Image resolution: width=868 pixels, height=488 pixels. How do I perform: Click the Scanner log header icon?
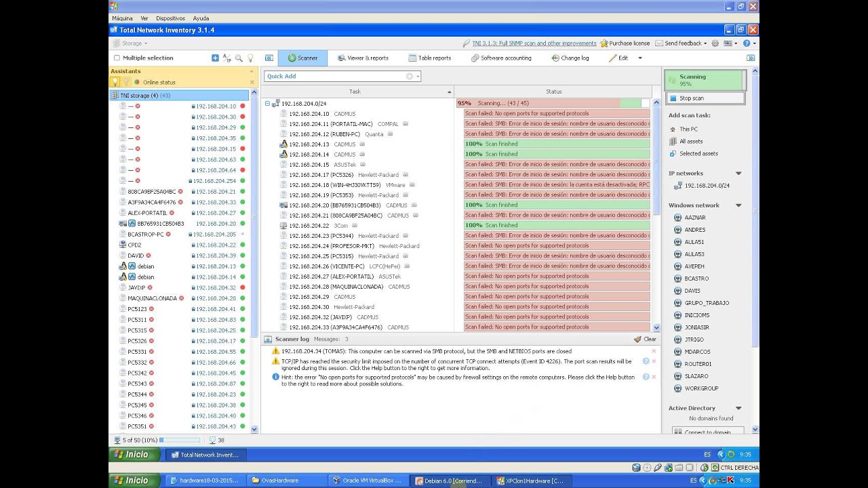269,339
